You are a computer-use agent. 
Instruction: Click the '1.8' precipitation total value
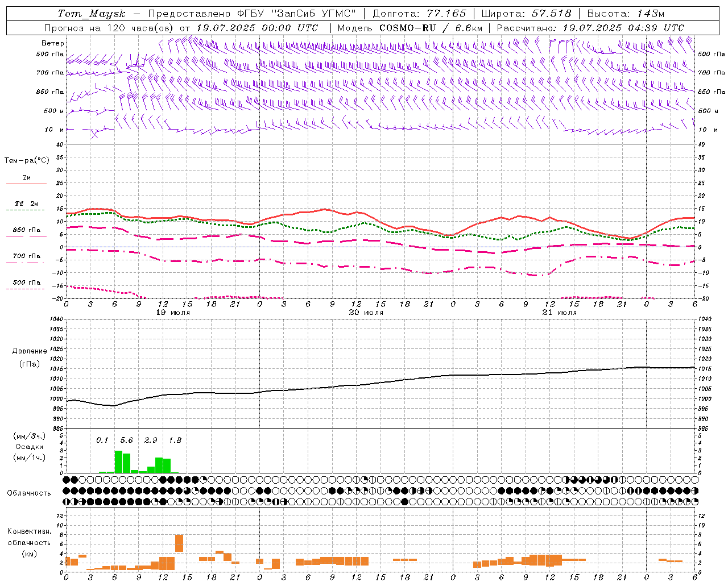point(175,440)
